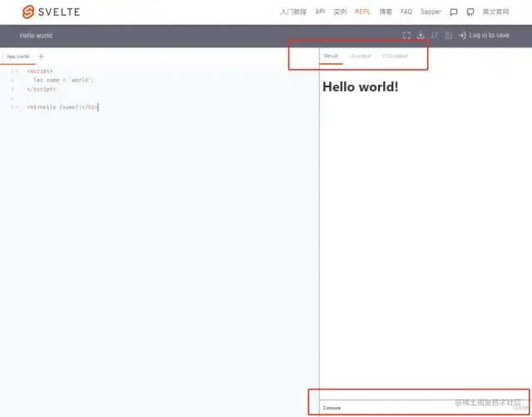Switch to the CSS output tab
This screenshot has width=532, height=417.
click(395, 56)
